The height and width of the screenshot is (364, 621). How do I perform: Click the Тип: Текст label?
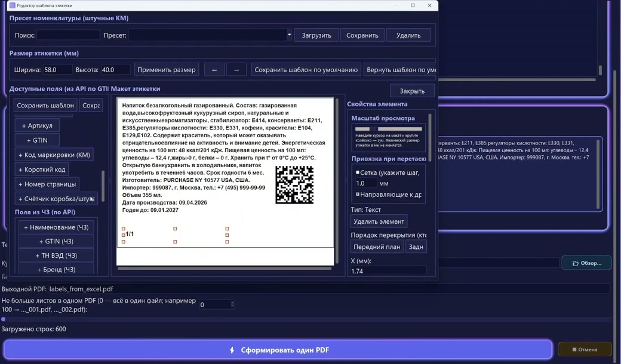coord(365,209)
